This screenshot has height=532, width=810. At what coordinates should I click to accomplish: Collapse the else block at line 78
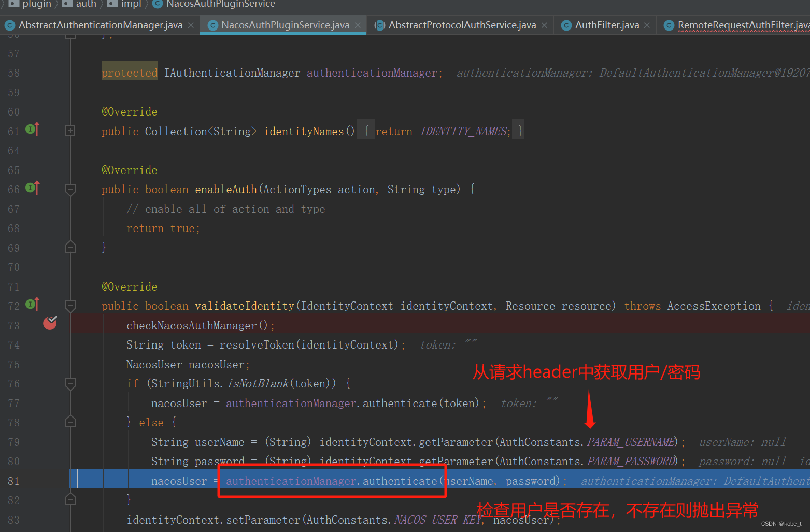(x=70, y=422)
